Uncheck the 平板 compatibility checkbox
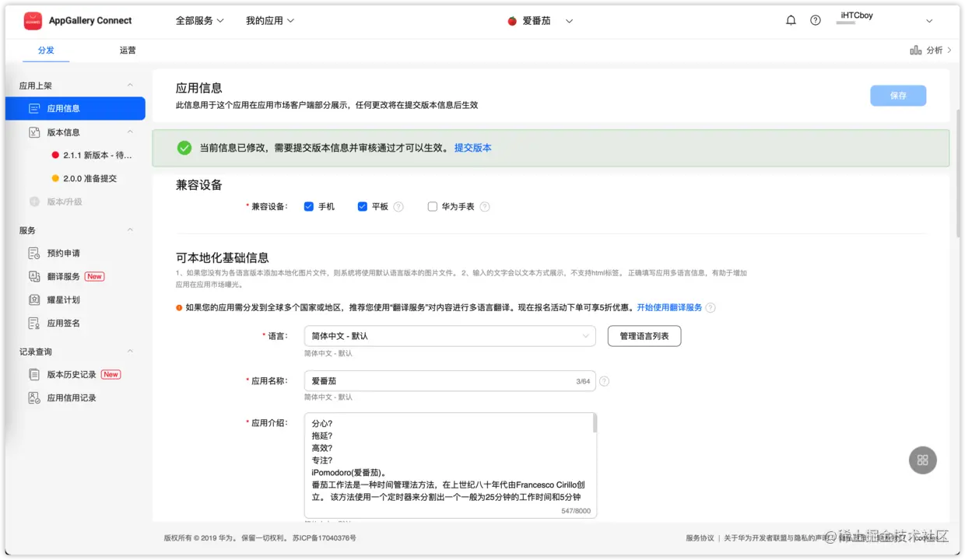 (363, 207)
